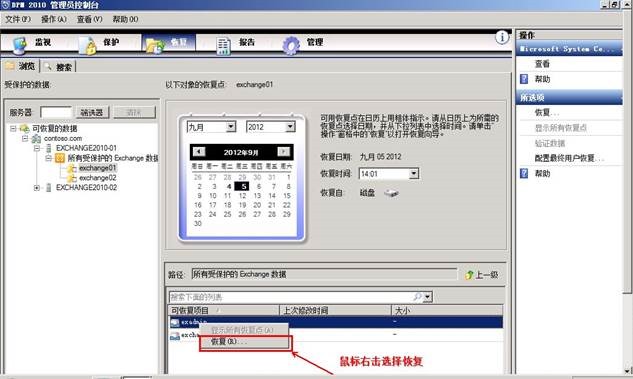Sort by 可恢复项目 column header
Image resolution: width=633 pixels, height=379 pixels.
224,310
